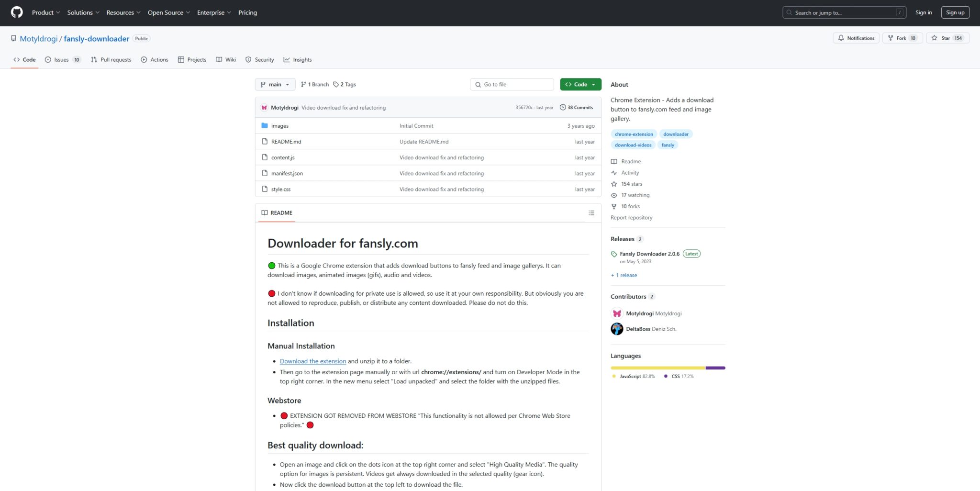
Task: Click the branch icon showing 1 Branch
Action: coord(303,84)
